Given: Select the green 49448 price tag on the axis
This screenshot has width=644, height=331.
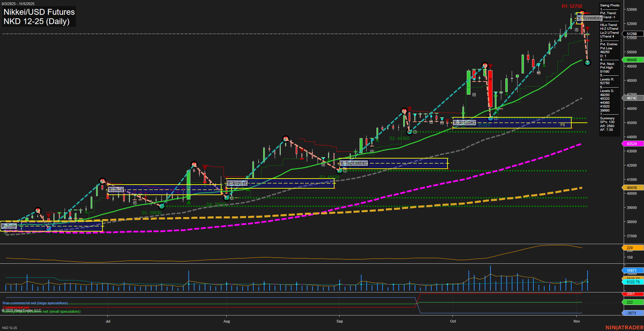Looking at the screenshot, I should (632, 60).
